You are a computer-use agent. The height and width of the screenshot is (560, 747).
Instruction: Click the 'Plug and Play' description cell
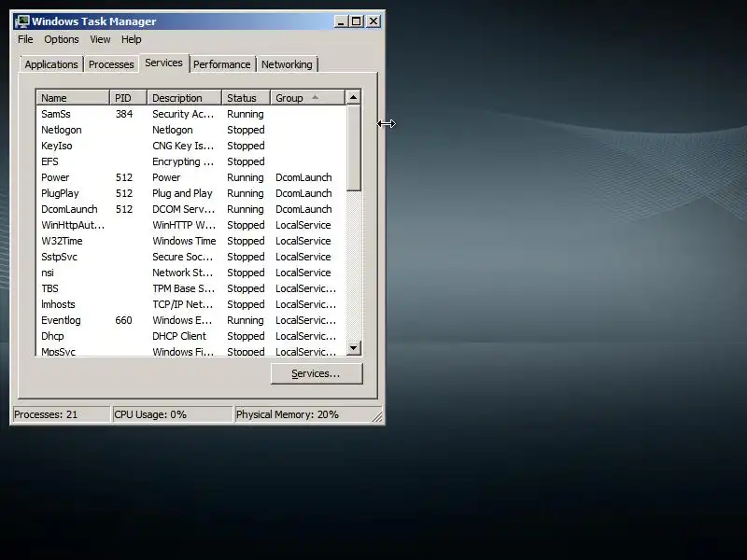click(182, 193)
